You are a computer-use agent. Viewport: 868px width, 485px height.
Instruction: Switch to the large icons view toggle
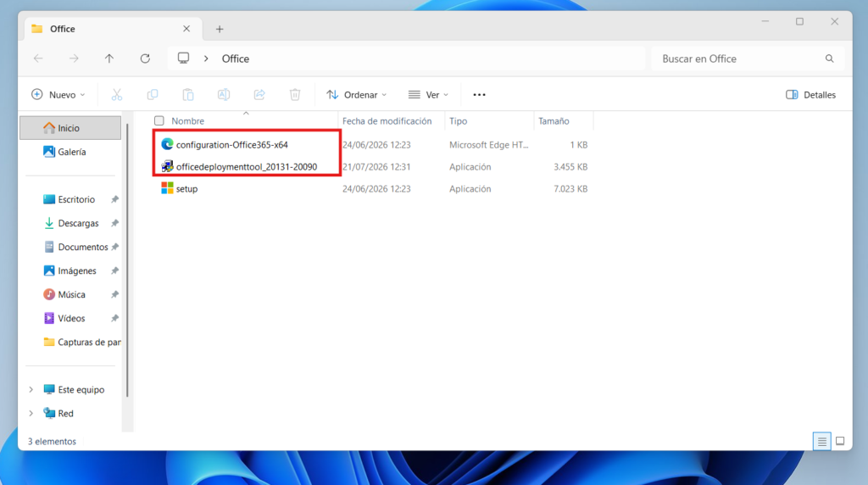click(840, 441)
